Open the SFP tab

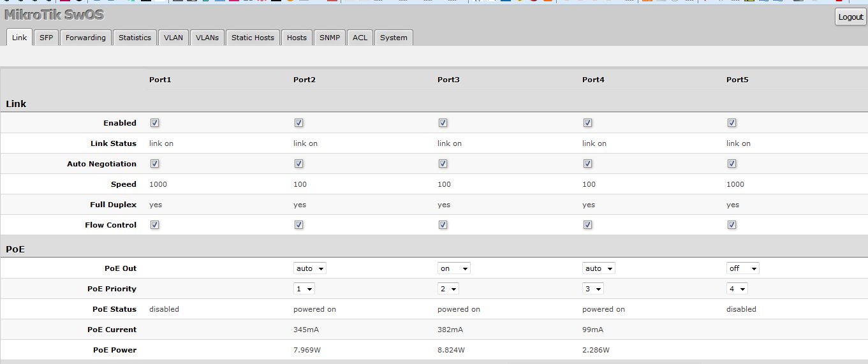pyautogui.click(x=47, y=38)
